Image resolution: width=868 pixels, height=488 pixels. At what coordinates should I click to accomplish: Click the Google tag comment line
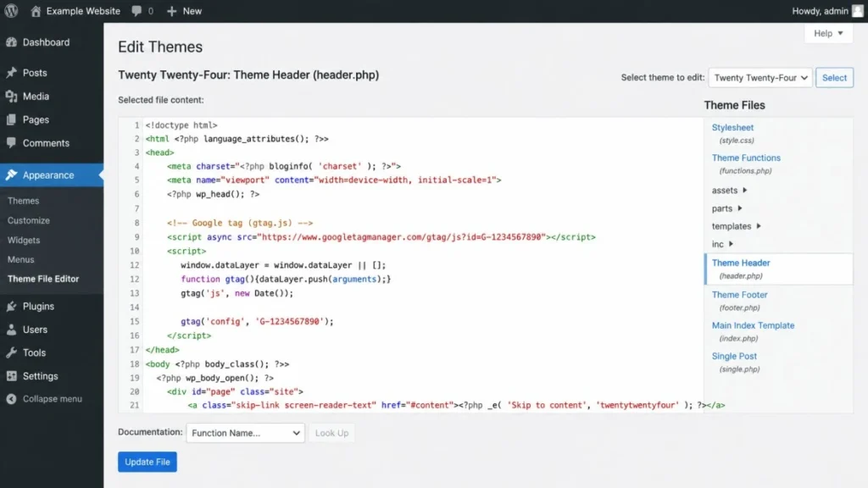(x=240, y=223)
